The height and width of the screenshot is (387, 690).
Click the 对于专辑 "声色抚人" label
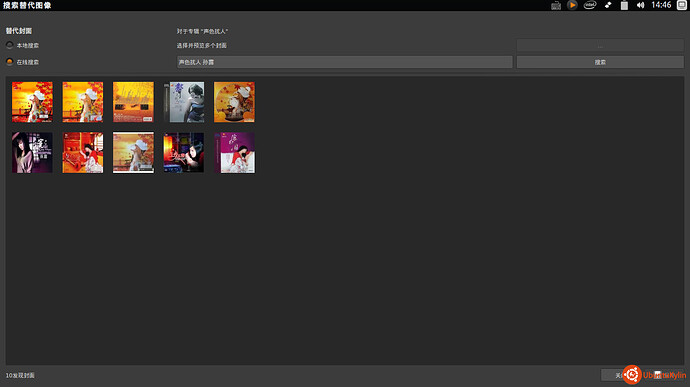tap(202, 31)
